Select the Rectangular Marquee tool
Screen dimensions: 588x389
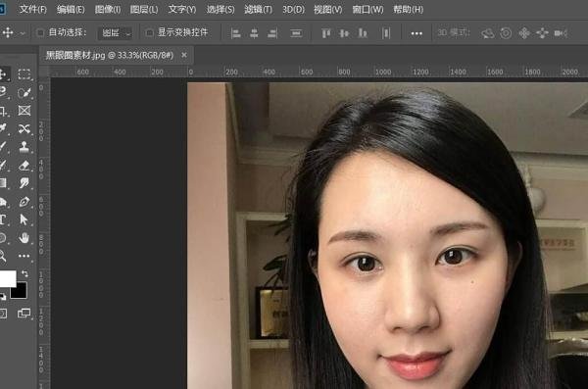tap(24, 73)
